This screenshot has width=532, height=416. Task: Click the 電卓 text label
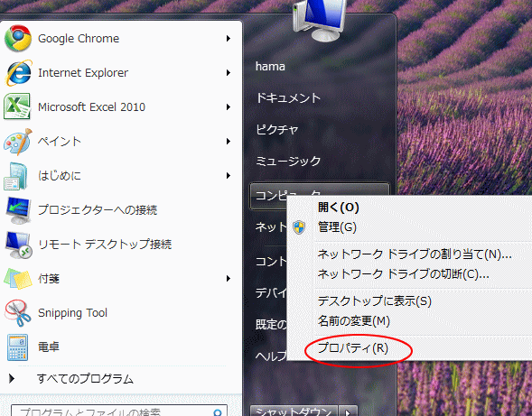(x=49, y=347)
